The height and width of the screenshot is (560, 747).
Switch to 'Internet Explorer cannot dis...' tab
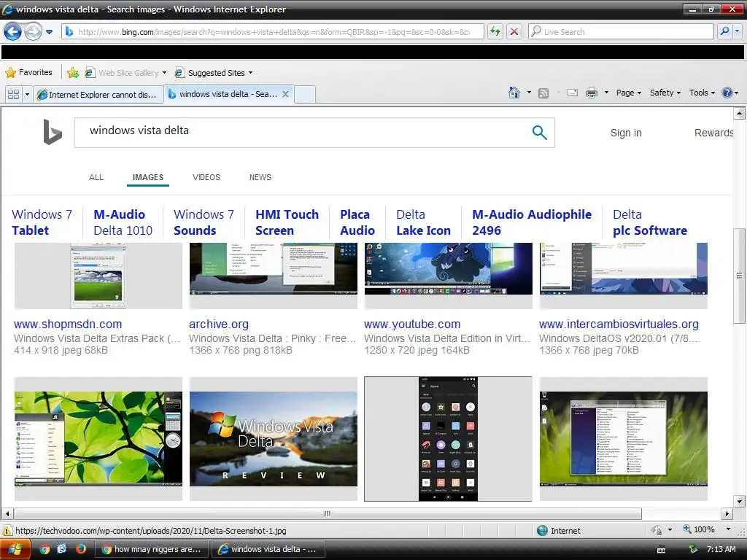(x=98, y=94)
